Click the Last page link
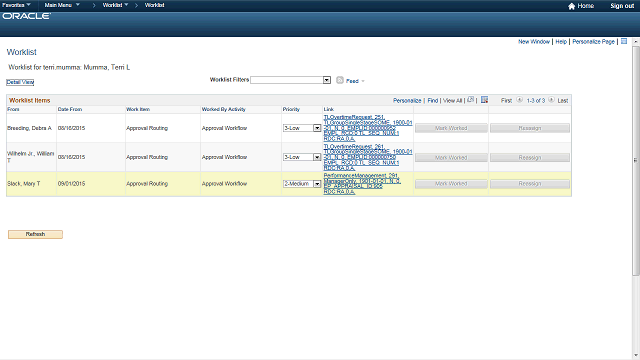Screen dimensions: 640x360 pos(562,100)
